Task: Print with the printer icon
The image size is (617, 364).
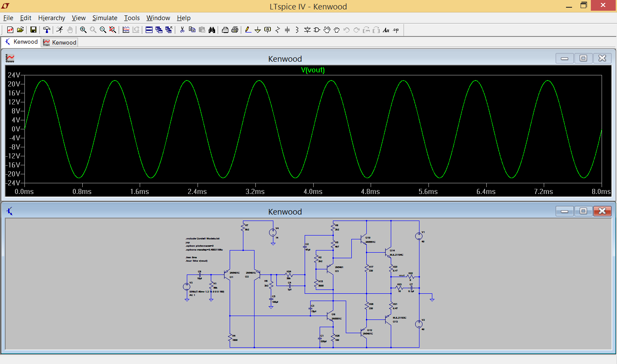Action: point(235,30)
